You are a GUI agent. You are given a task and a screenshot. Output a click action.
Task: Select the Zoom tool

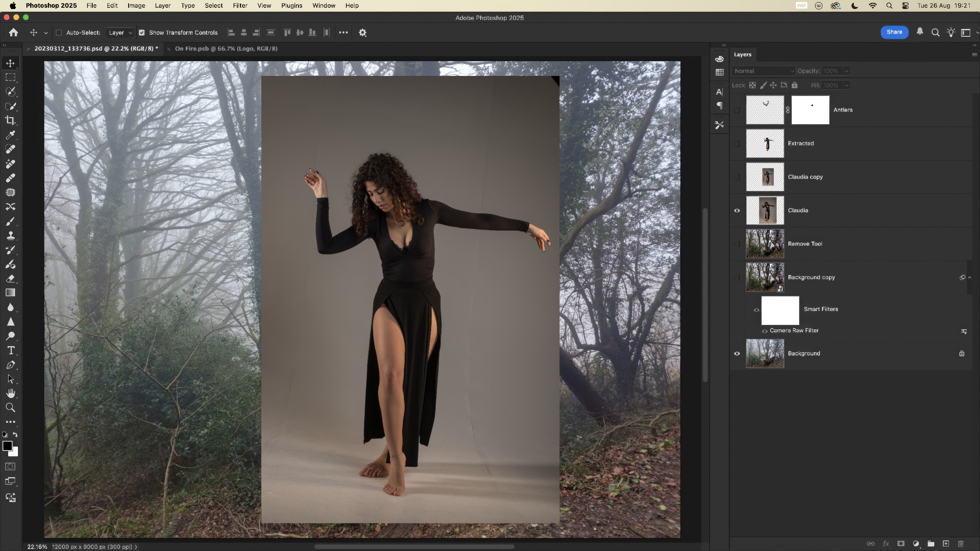[11, 408]
